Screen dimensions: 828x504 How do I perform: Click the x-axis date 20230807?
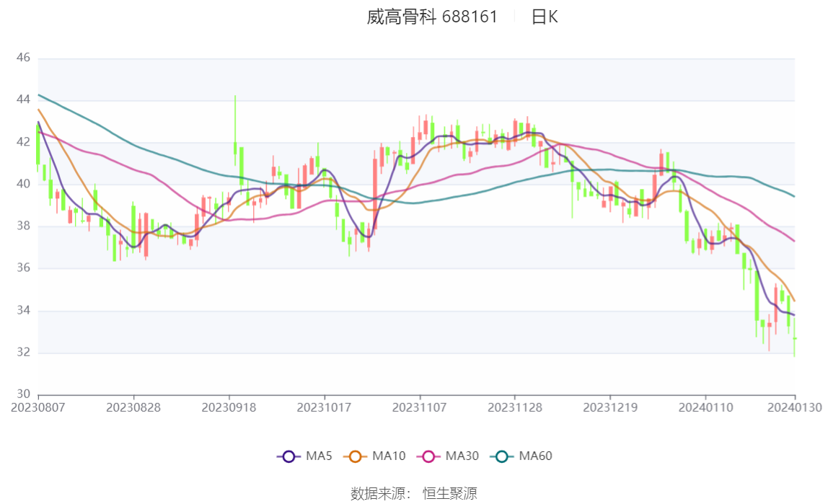[38, 407]
